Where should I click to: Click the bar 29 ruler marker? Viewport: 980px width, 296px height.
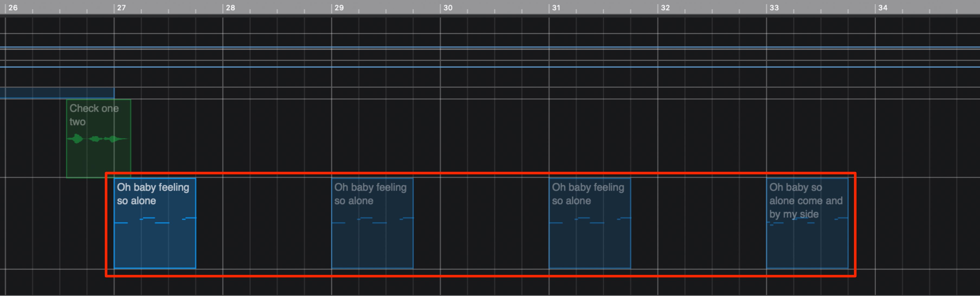339,8
